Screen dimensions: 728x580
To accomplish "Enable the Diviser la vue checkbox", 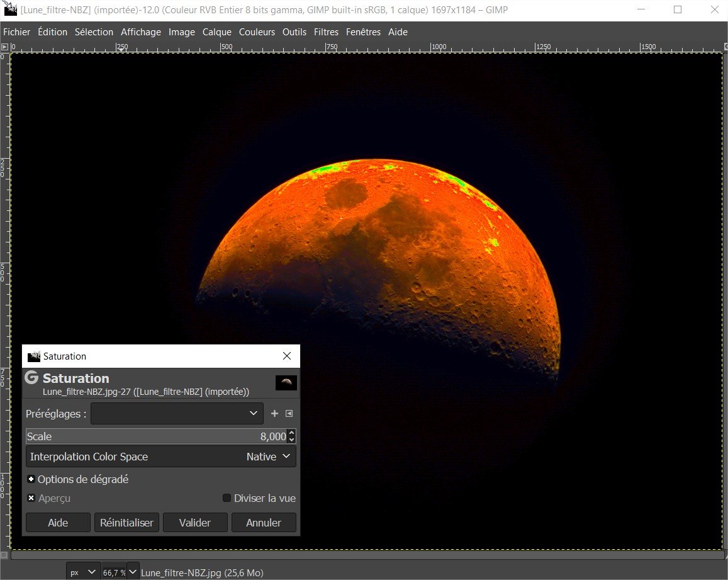I will click(227, 498).
